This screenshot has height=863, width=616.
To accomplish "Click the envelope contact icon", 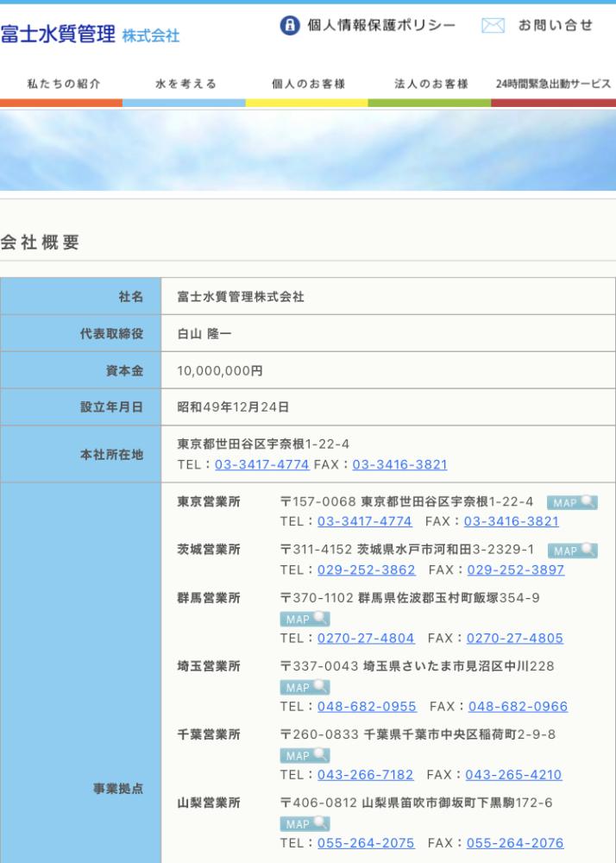I will (x=493, y=26).
